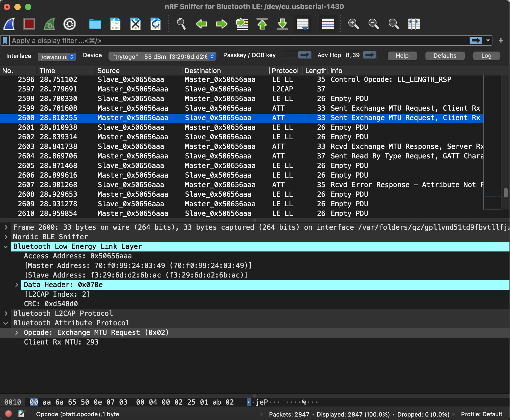510x420 pixels.
Task: Submit the Passkey / OOB key arrow
Action: (305, 55)
